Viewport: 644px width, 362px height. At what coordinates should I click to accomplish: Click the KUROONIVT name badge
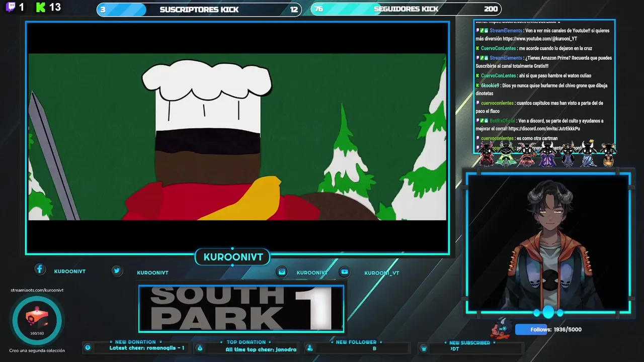(233, 257)
